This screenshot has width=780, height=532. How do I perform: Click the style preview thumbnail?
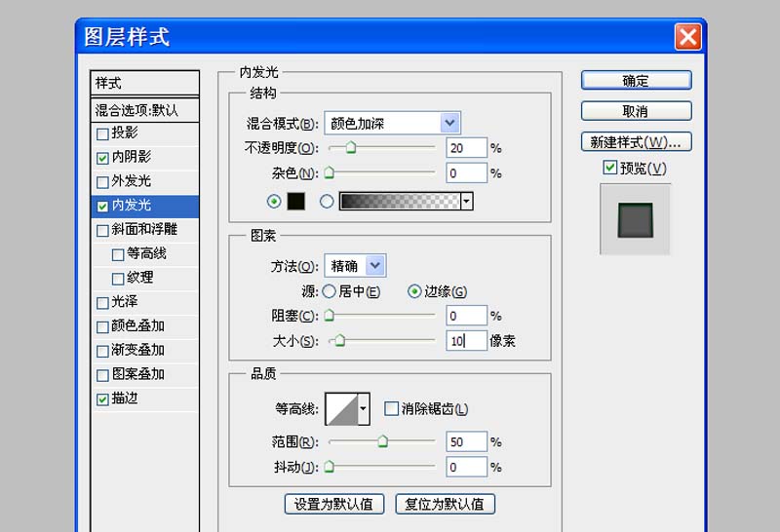pos(636,219)
